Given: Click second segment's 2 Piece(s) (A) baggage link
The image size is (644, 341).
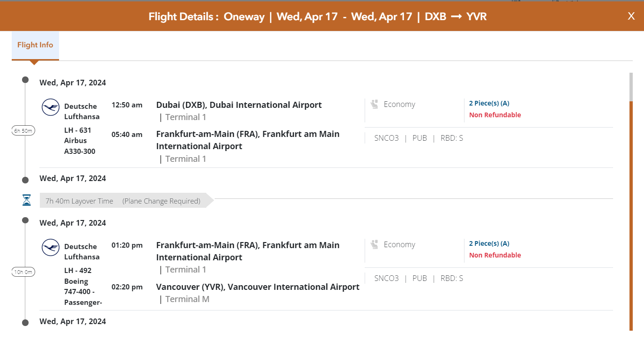Looking at the screenshot, I should pos(489,243).
